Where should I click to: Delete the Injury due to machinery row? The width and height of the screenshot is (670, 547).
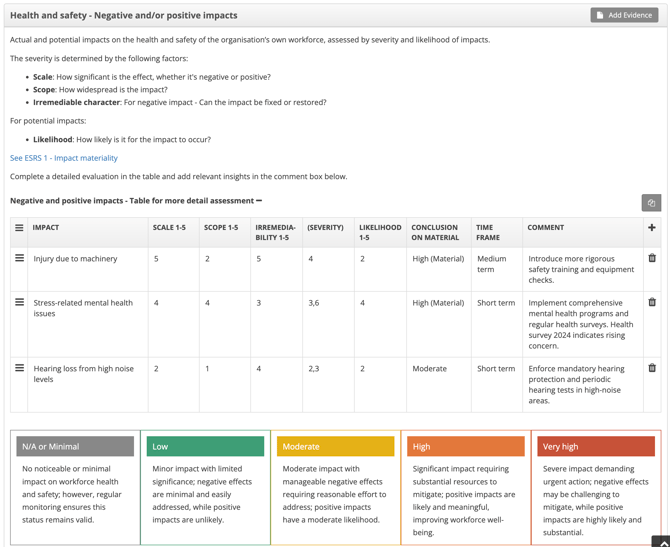652,258
